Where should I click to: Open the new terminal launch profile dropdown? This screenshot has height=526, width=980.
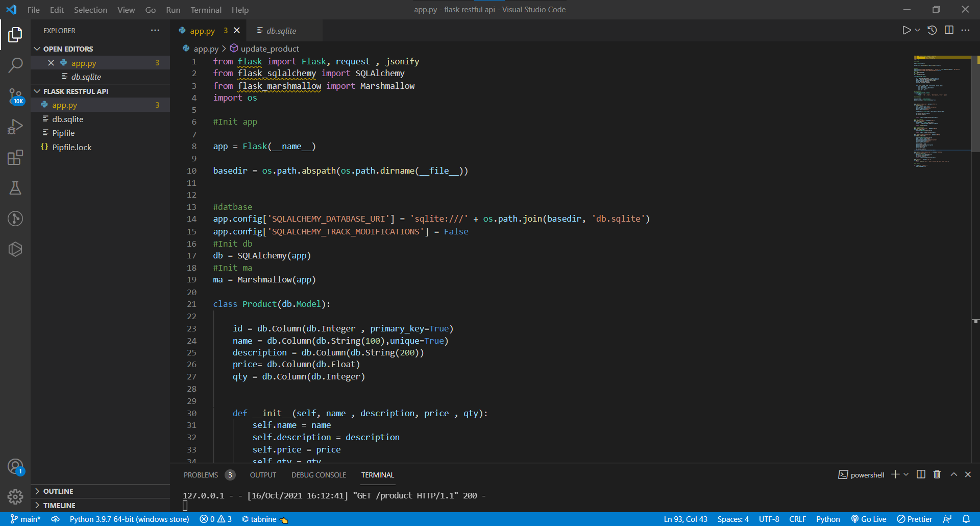(906, 474)
